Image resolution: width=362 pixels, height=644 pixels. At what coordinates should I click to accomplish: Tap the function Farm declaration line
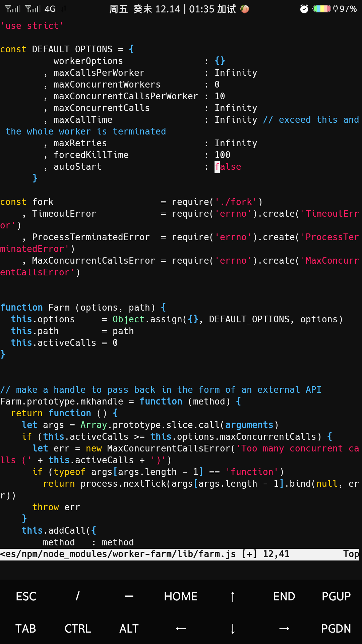[x=83, y=308]
